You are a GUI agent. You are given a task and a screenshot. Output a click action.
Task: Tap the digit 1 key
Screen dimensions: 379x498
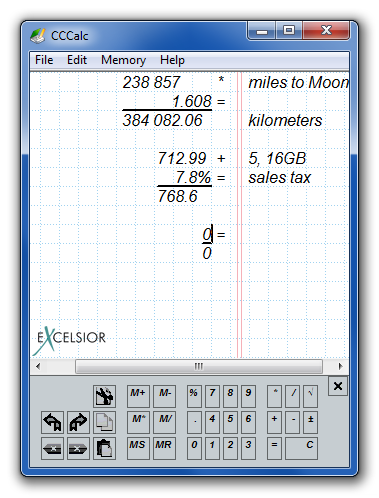pos(212,448)
